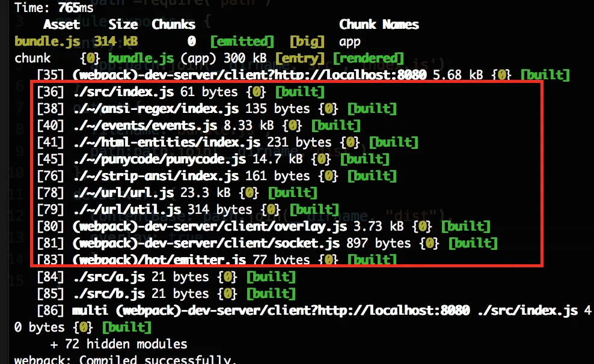Screen dimensions: 594x364
Task: Click the ./src/b.js module line
Action: pyautogui.click(x=167, y=294)
